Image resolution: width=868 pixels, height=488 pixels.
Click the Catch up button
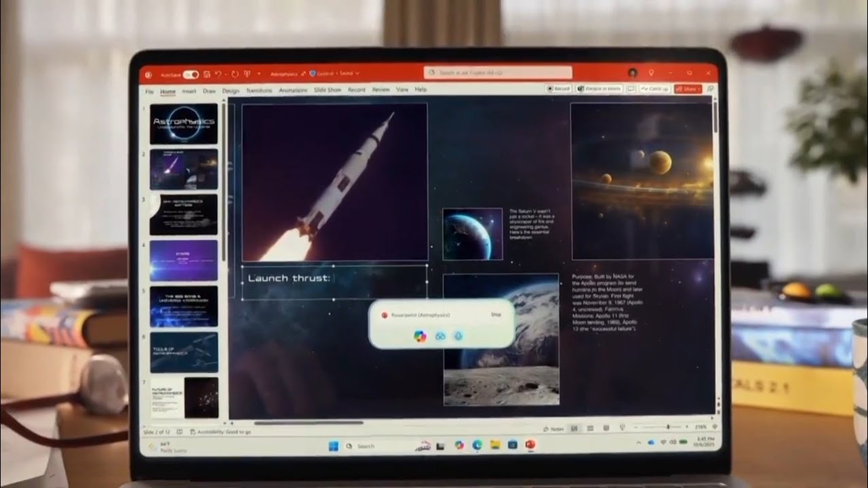(x=654, y=89)
